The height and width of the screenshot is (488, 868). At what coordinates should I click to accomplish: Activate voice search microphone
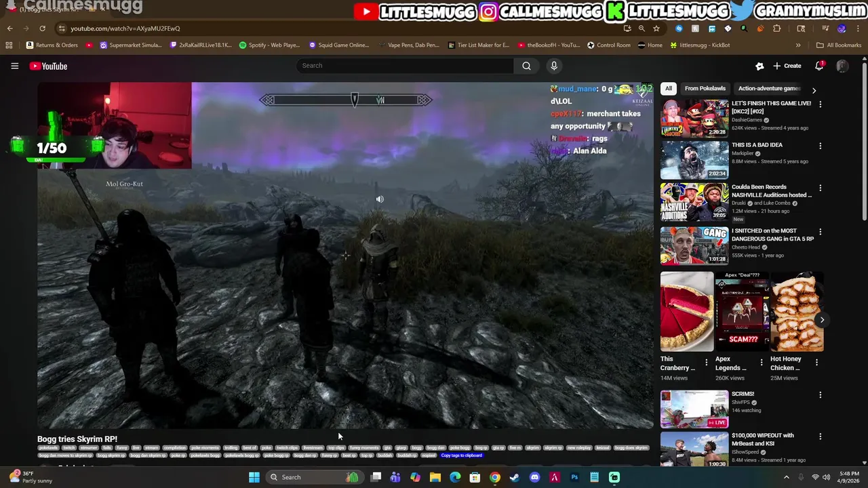(x=554, y=66)
